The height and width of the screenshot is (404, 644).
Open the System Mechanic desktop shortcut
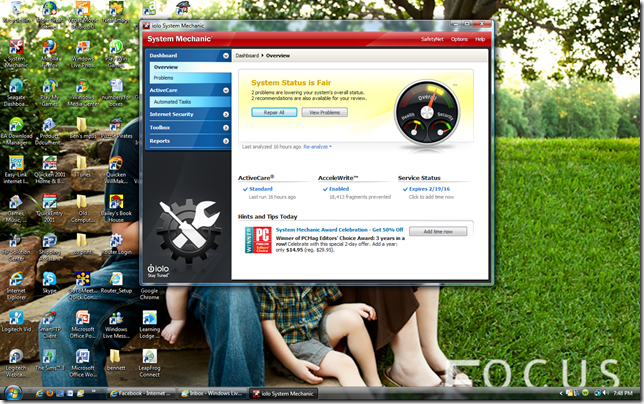coord(16,53)
